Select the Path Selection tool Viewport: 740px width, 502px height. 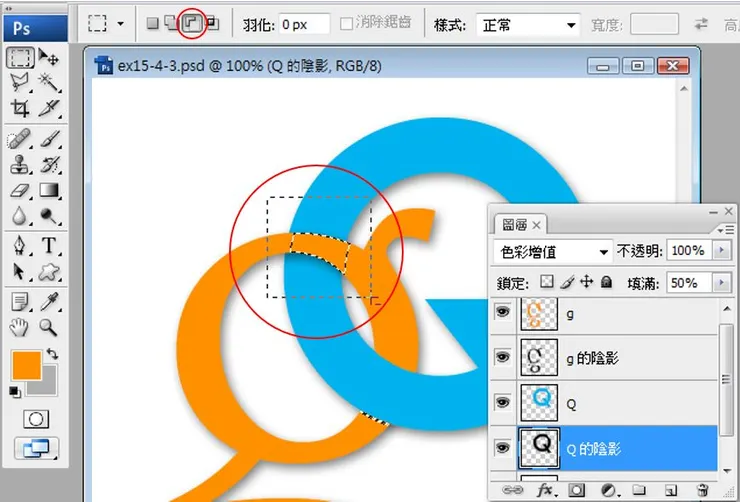coord(20,271)
